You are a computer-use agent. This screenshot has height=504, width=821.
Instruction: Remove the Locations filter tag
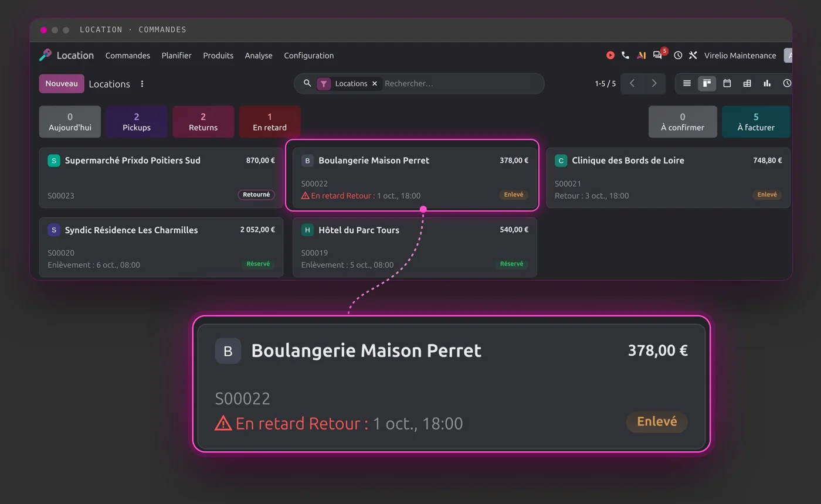pos(375,84)
